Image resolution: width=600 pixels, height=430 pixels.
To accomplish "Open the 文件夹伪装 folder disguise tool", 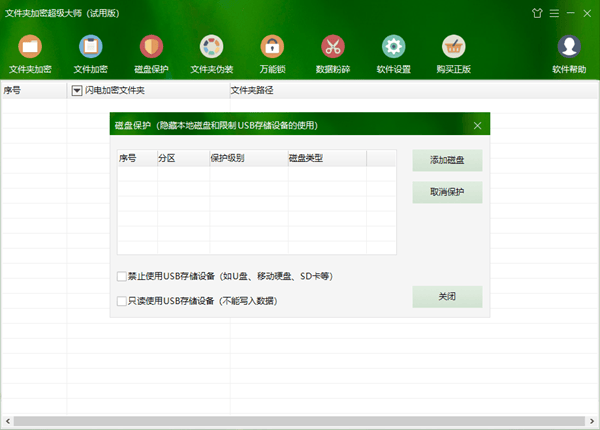I will click(211, 48).
